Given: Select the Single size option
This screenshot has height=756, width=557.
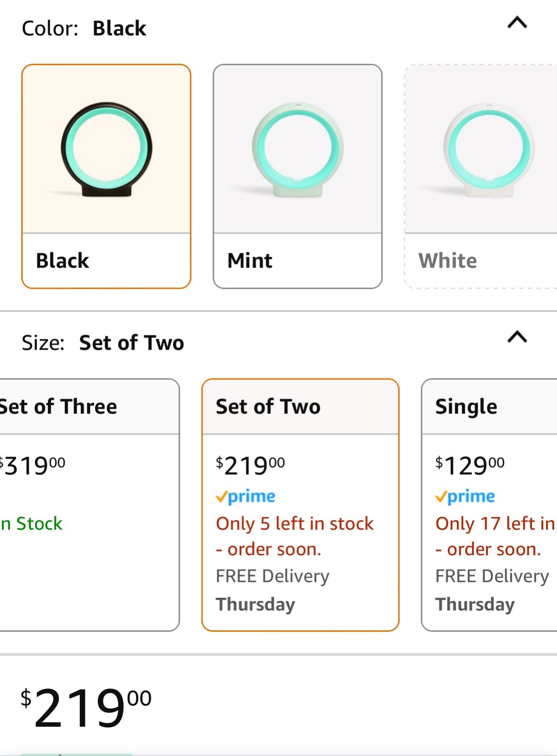Looking at the screenshot, I should (x=489, y=505).
